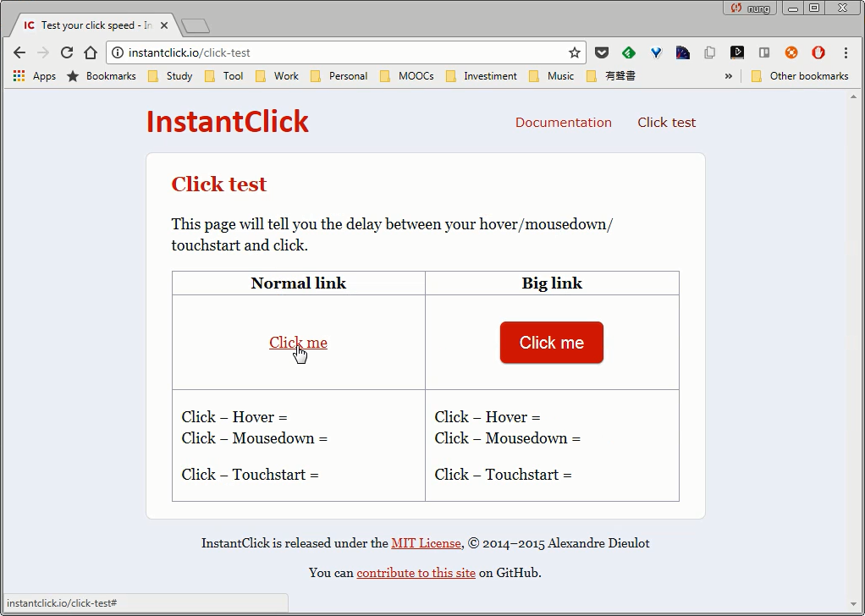Click the gray Trello-style board extension icon
Screen dimensions: 865x616
[x=764, y=53]
